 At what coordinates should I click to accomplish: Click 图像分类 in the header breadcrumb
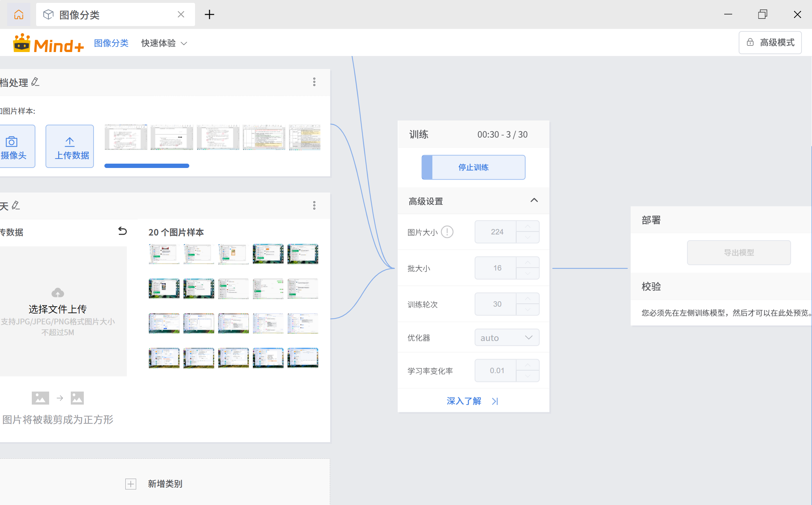(111, 43)
